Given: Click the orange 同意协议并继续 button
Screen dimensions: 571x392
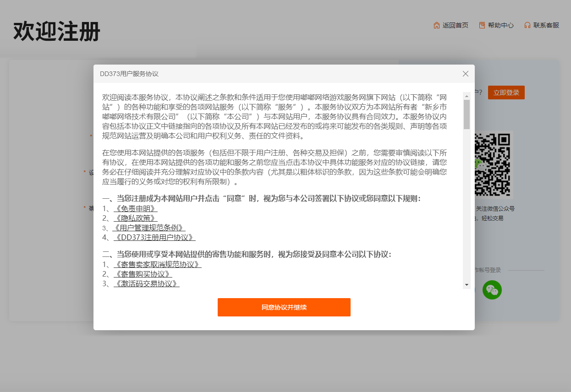Looking at the screenshot, I should click(x=284, y=307).
